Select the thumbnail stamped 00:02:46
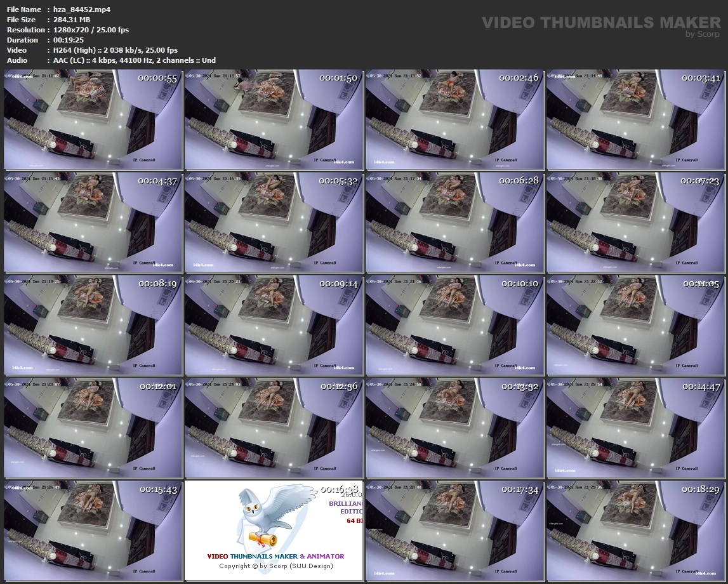The height and width of the screenshot is (584, 728). point(455,120)
